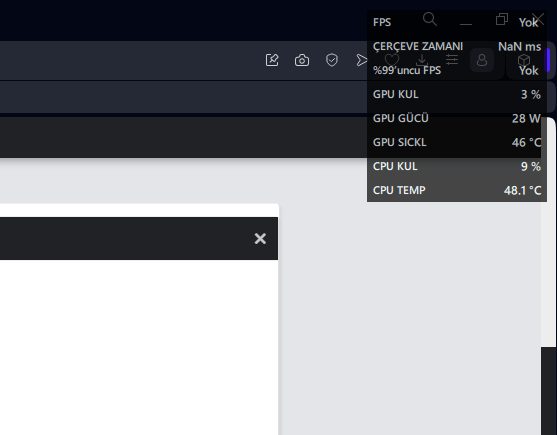This screenshot has height=435, width=557.
Task: Open Easy Setup sliders icon
Action: click(452, 60)
